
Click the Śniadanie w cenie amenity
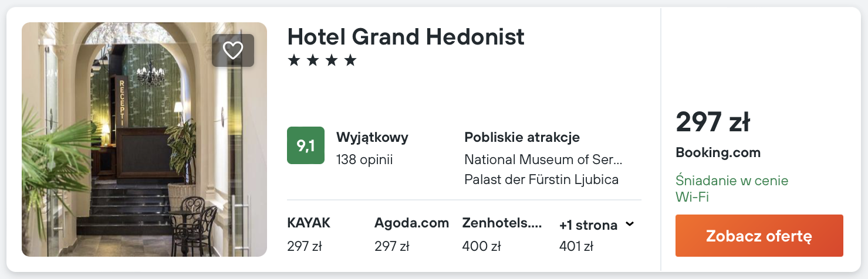[x=732, y=181]
